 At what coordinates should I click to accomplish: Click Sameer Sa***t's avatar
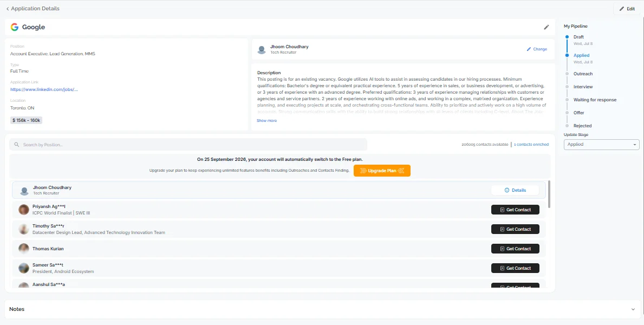(x=24, y=268)
